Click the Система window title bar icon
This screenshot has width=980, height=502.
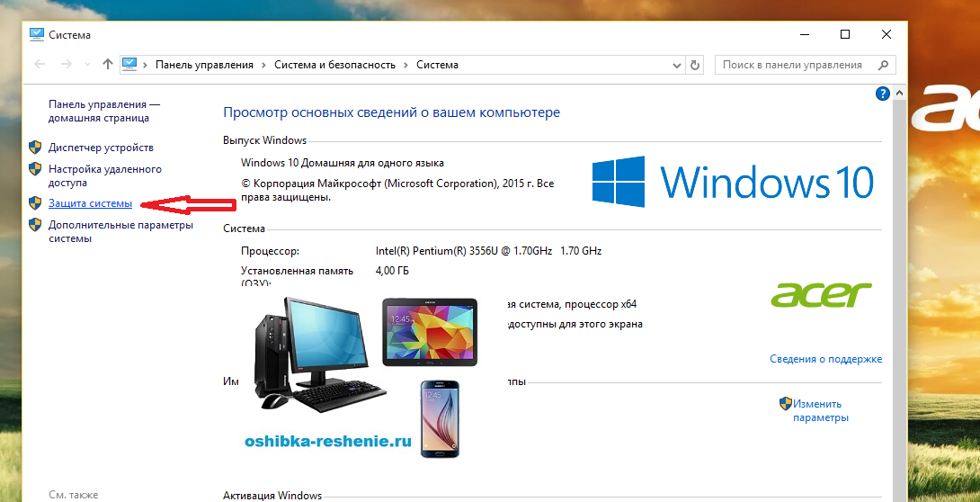36,34
